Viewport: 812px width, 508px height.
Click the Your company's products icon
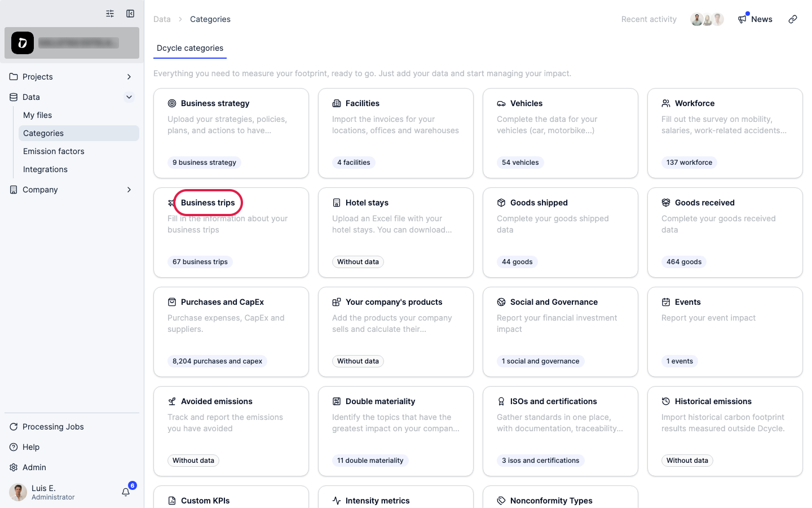coord(337,302)
